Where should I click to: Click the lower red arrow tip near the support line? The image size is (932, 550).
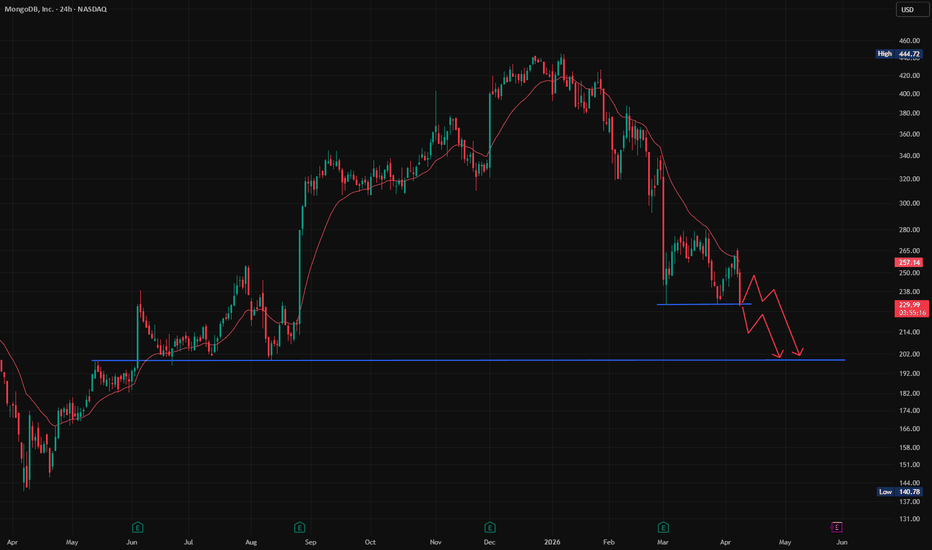pyautogui.click(x=780, y=355)
